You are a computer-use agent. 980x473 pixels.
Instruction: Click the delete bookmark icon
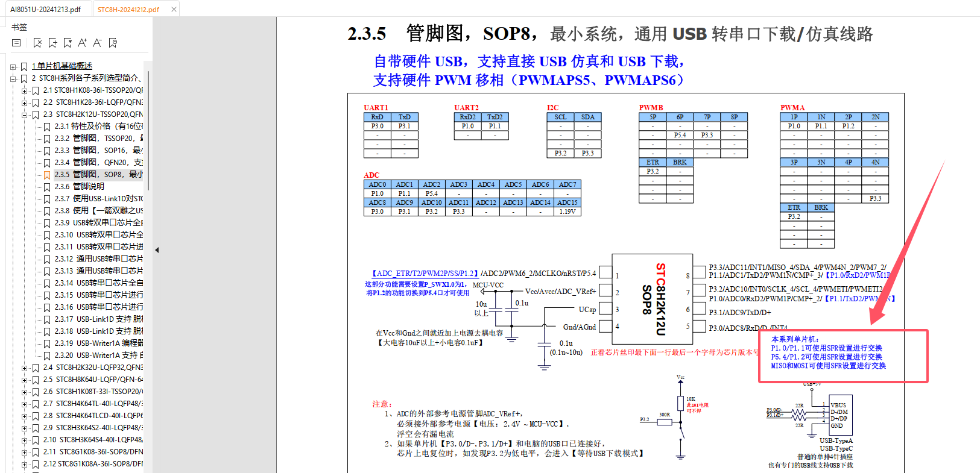pos(37,43)
